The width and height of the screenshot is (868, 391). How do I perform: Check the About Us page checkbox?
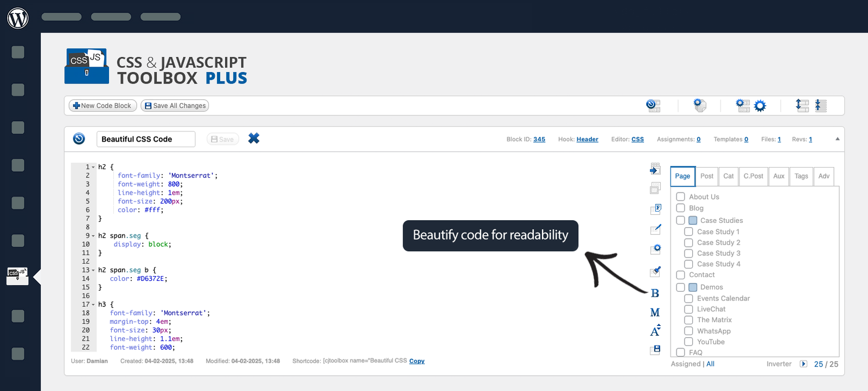pos(680,197)
